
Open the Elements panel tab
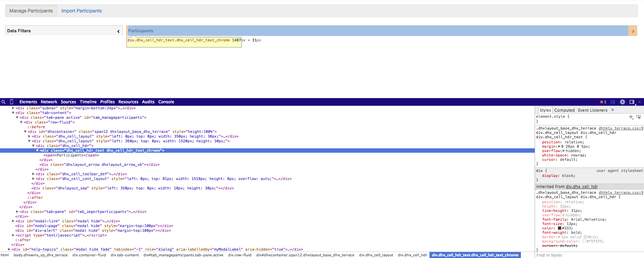pos(28,102)
